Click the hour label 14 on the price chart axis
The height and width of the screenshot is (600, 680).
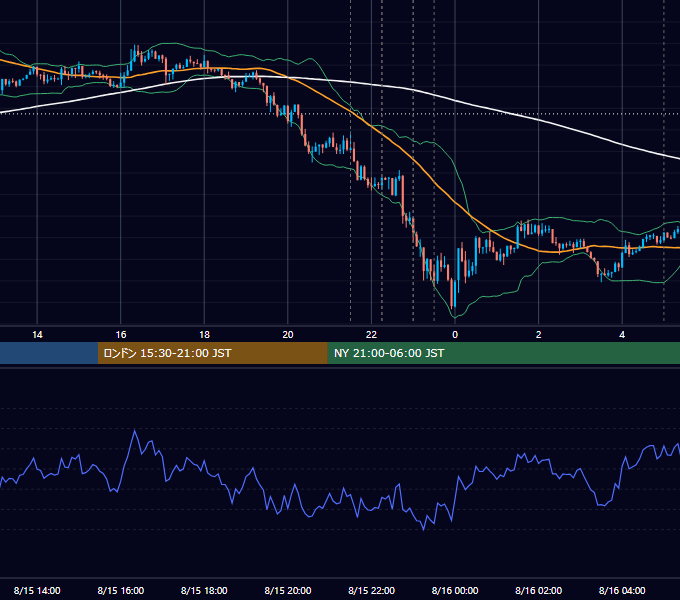(x=37, y=335)
